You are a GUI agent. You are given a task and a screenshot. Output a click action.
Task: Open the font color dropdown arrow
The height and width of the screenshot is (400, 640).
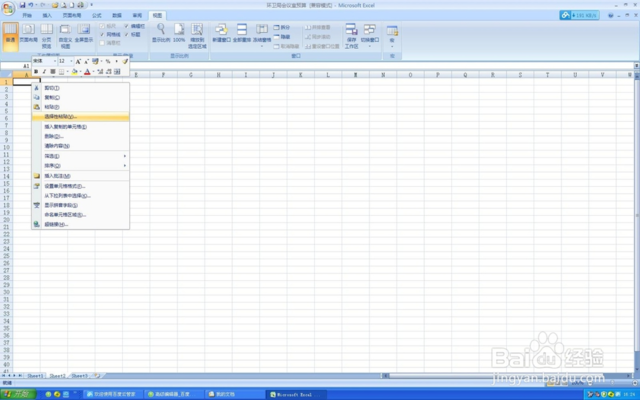coord(93,71)
